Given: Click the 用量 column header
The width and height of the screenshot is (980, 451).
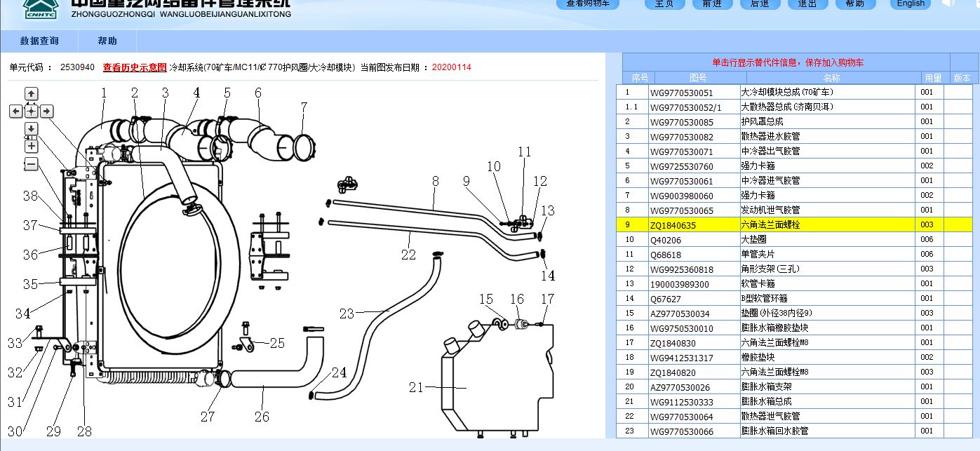Looking at the screenshot, I should tap(933, 78).
